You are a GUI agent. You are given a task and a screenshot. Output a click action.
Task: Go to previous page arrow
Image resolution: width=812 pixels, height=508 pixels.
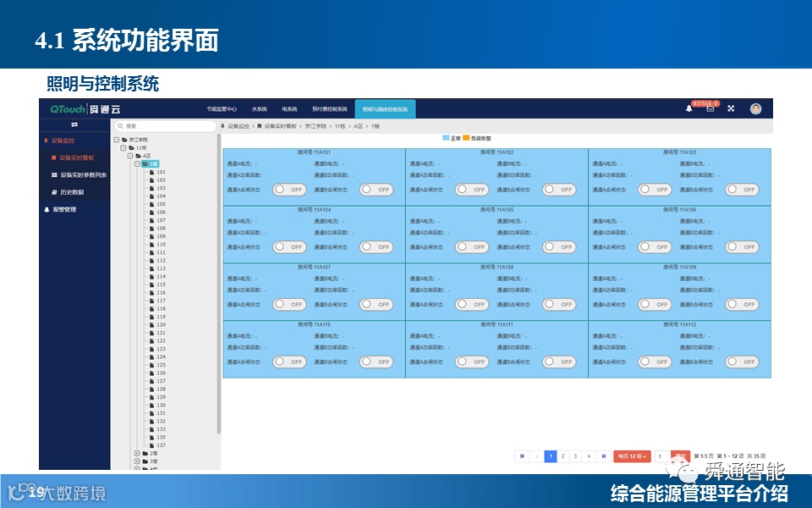(536, 456)
